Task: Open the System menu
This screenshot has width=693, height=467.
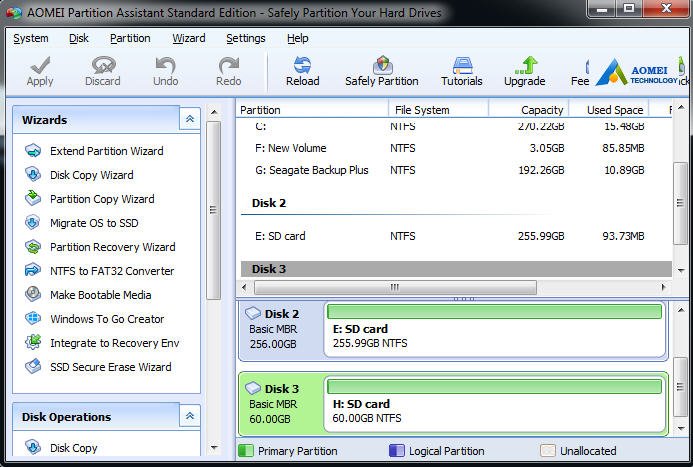Action: click(30, 38)
